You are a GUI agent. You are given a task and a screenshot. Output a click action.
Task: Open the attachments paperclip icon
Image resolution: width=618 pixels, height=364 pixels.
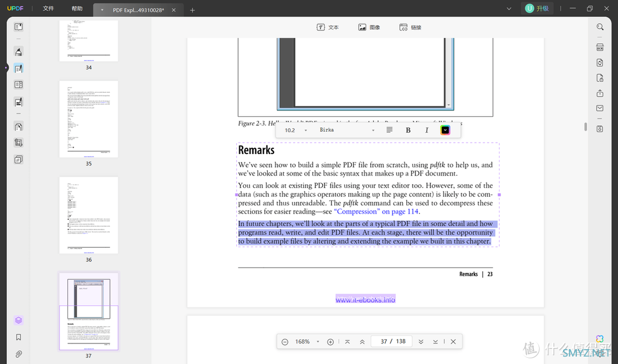(18, 354)
